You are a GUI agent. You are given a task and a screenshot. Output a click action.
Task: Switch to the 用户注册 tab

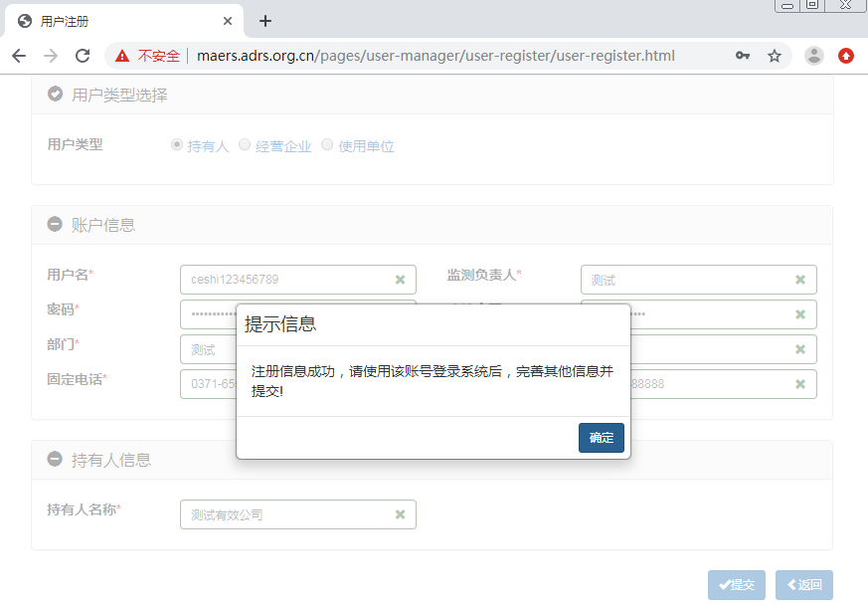(x=119, y=21)
